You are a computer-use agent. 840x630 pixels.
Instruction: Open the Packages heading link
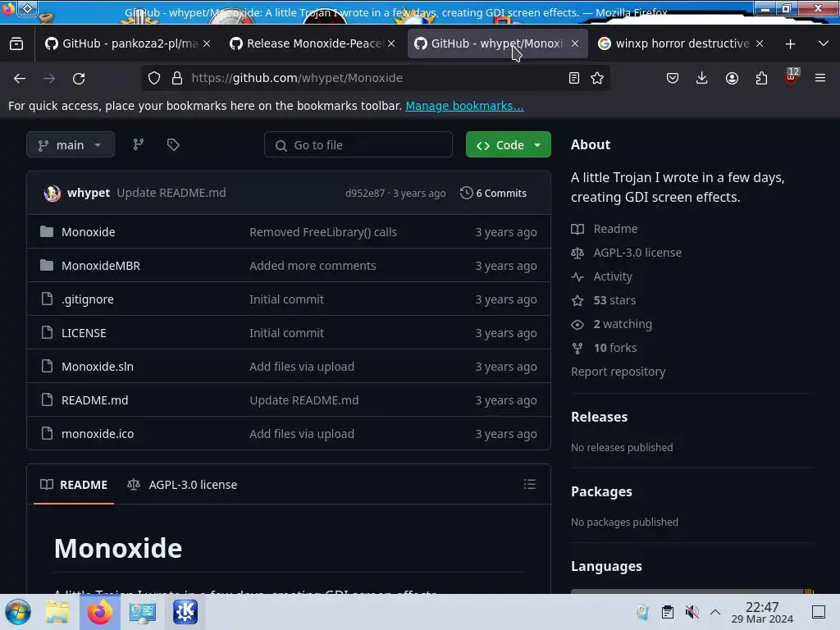(601, 492)
